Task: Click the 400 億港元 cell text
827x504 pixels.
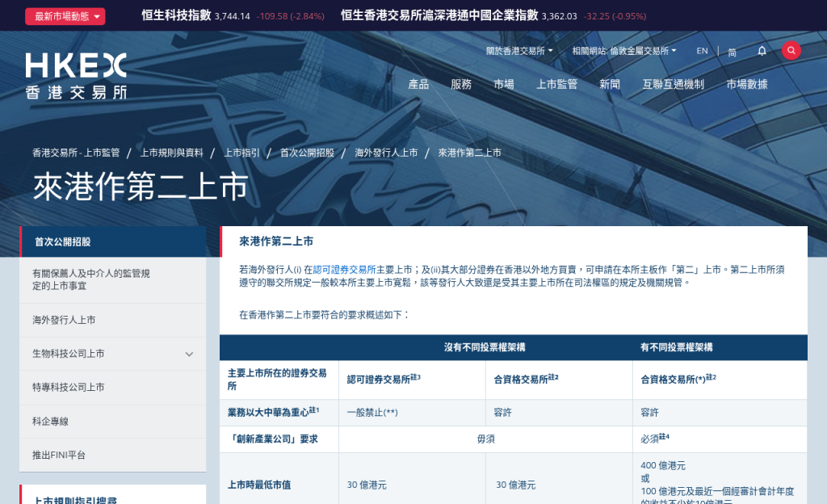Action: pos(663,465)
